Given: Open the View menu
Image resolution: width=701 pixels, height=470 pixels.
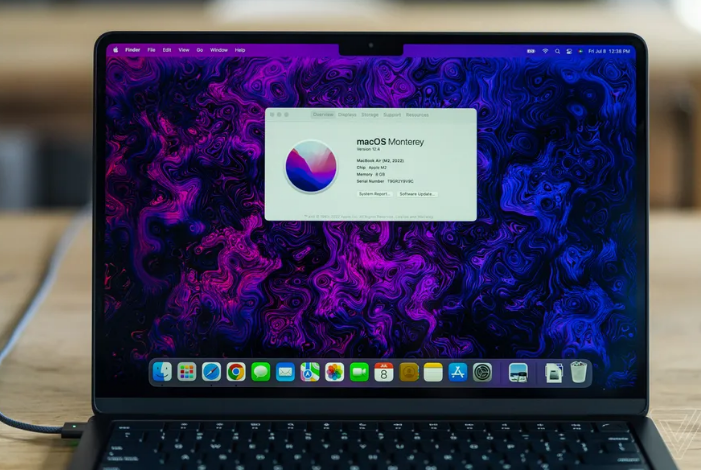Looking at the screenshot, I should (184, 50).
